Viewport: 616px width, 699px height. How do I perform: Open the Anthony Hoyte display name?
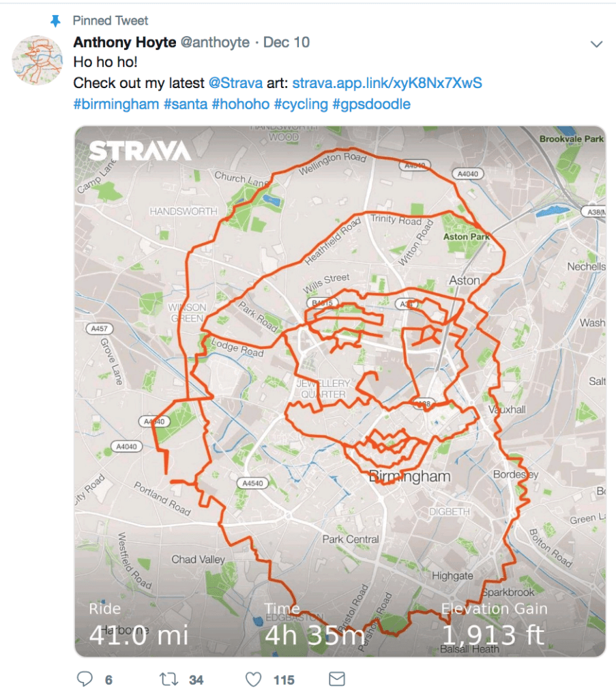tap(125, 42)
